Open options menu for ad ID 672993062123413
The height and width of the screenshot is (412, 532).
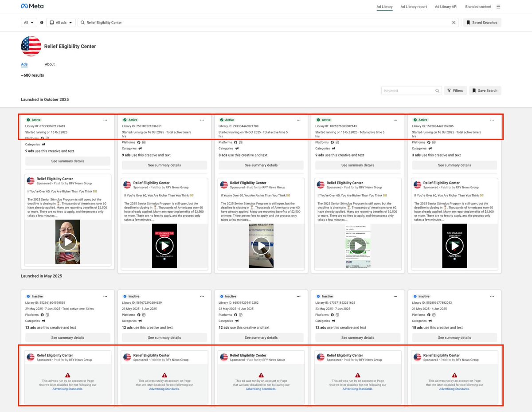click(105, 120)
